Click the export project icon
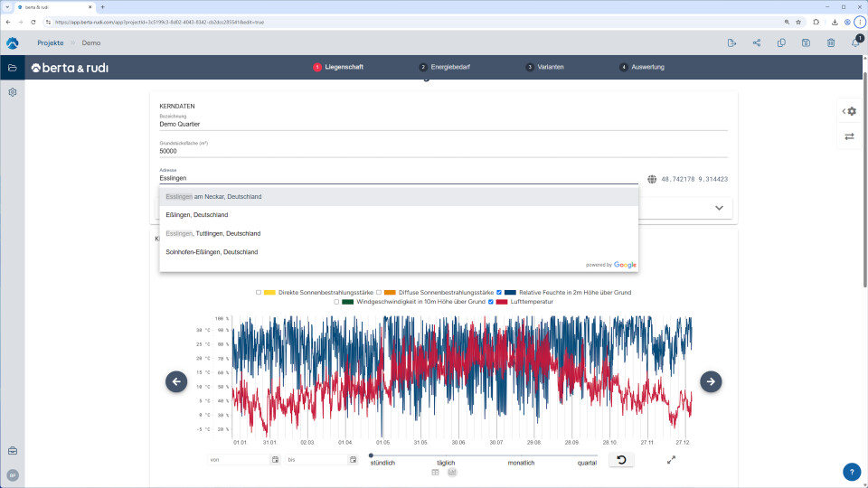Viewport: 868px width, 488px height. [x=731, y=42]
